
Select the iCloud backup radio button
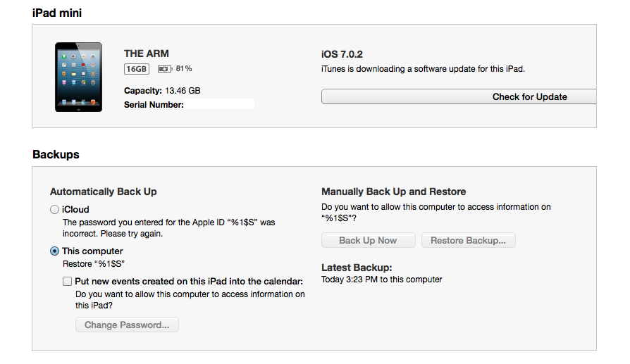coord(54,210)
